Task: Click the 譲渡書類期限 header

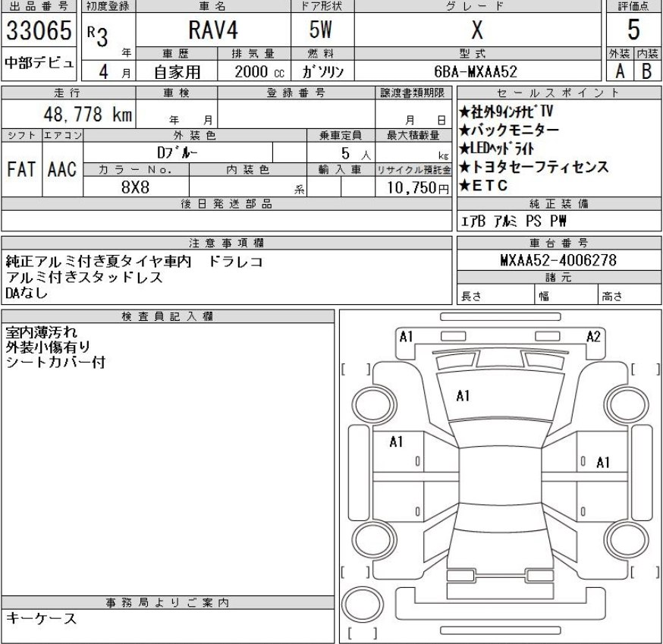Action: [x=413, y=93]
